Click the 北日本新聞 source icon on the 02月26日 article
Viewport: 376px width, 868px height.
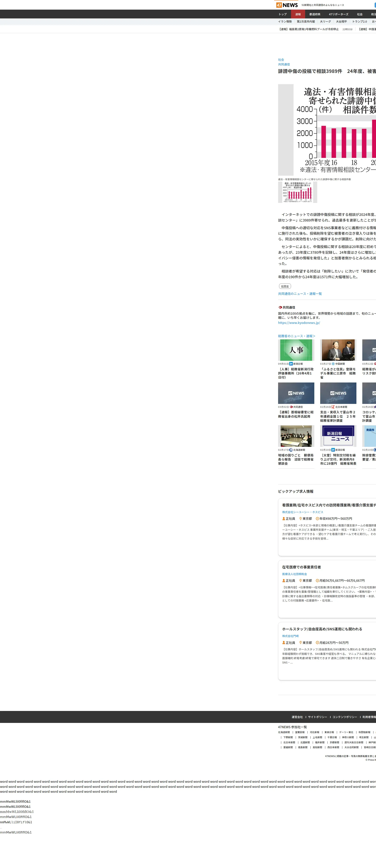click(x=333, y=407)
